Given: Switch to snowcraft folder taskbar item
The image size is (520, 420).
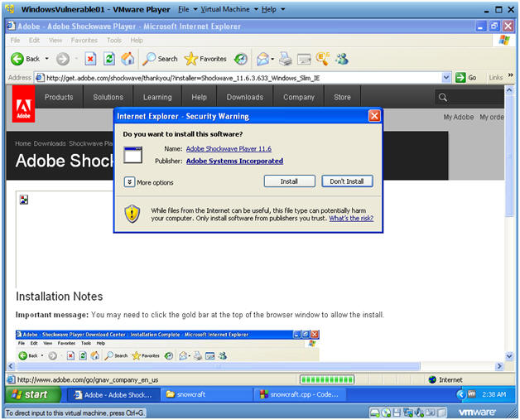Looking at the screenshot, I should point(206,394).
